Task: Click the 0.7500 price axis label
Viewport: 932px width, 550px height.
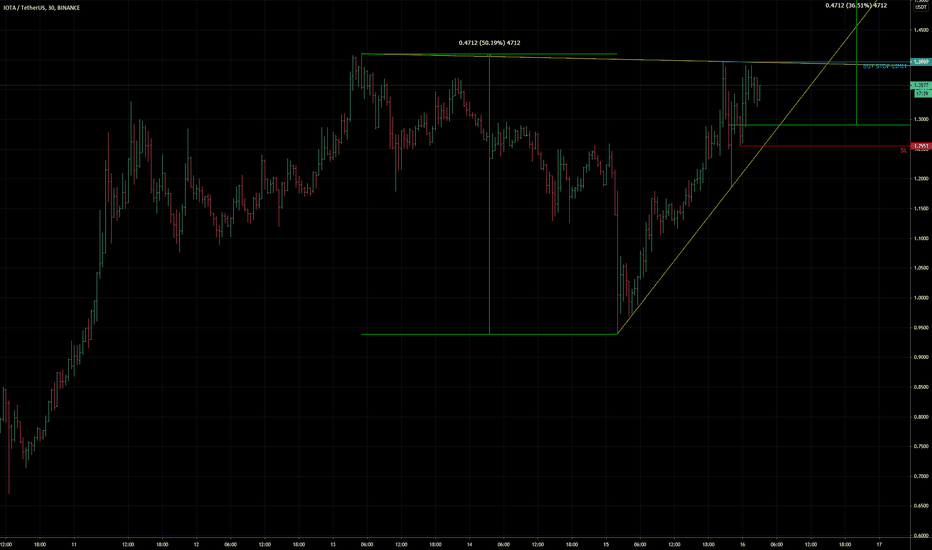Action: tap(921, 447)
